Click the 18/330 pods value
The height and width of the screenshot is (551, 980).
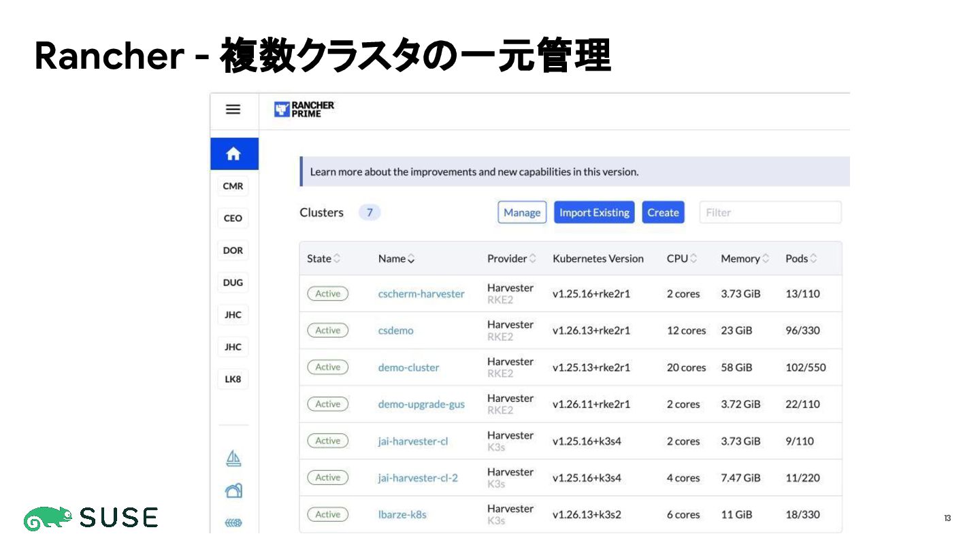pyautogui.click(x=803, y=514)
